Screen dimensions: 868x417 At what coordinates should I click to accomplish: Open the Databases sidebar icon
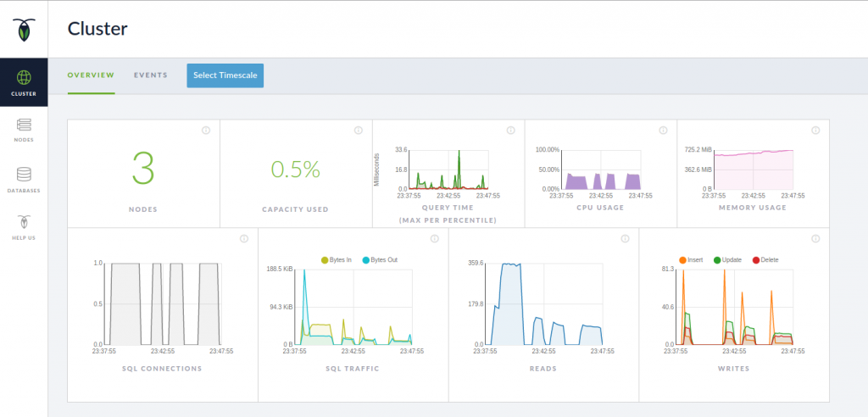tap(24, 175)
